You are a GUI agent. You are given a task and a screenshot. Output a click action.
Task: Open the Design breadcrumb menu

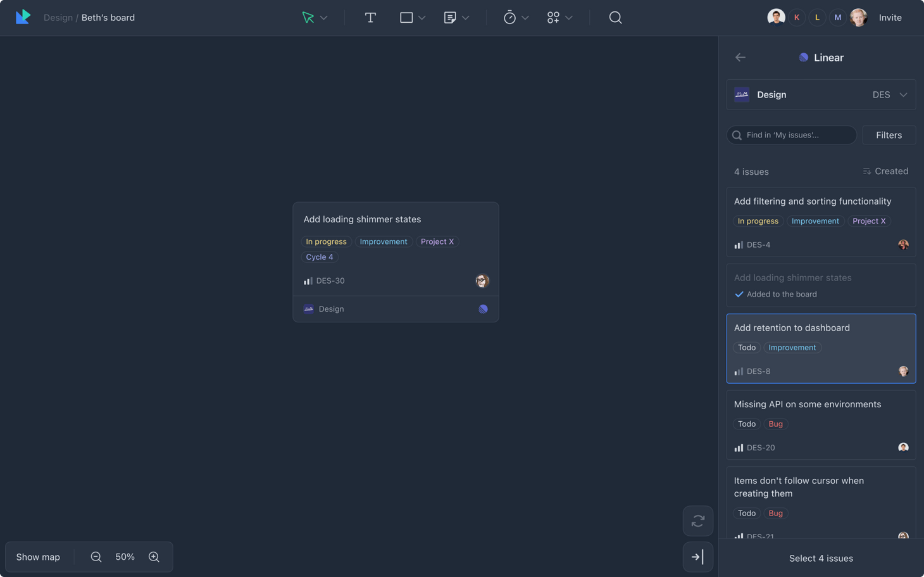coord(58,17)
